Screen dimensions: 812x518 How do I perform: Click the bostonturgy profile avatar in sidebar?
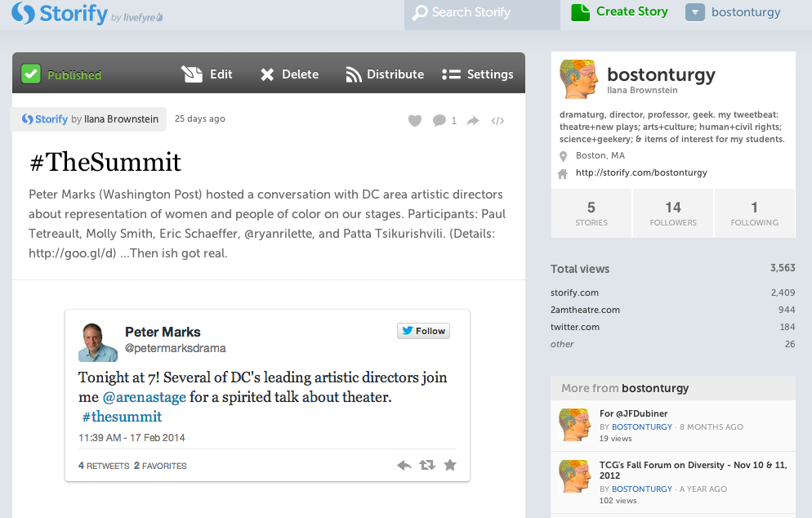click(x=579, y=79)
